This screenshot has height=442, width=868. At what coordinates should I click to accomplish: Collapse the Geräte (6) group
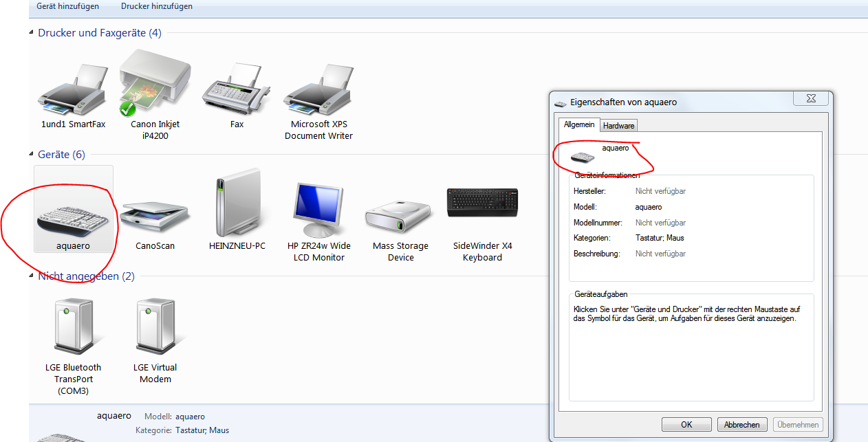(32, 155)
